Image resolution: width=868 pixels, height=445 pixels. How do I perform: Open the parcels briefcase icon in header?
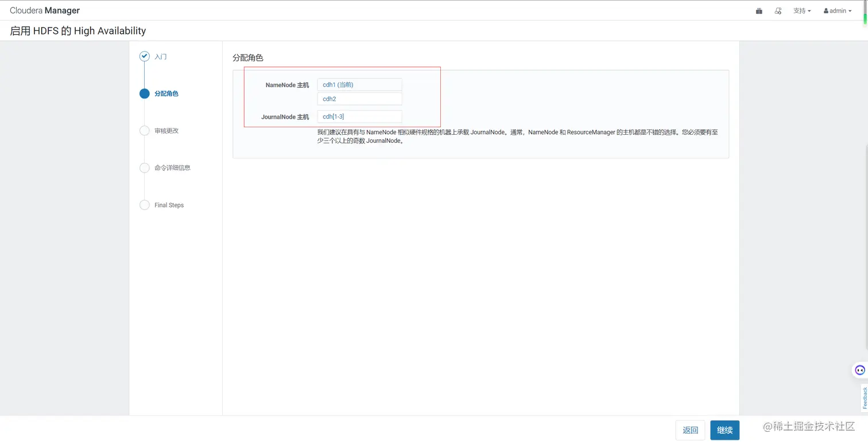[x=759, y=11]
